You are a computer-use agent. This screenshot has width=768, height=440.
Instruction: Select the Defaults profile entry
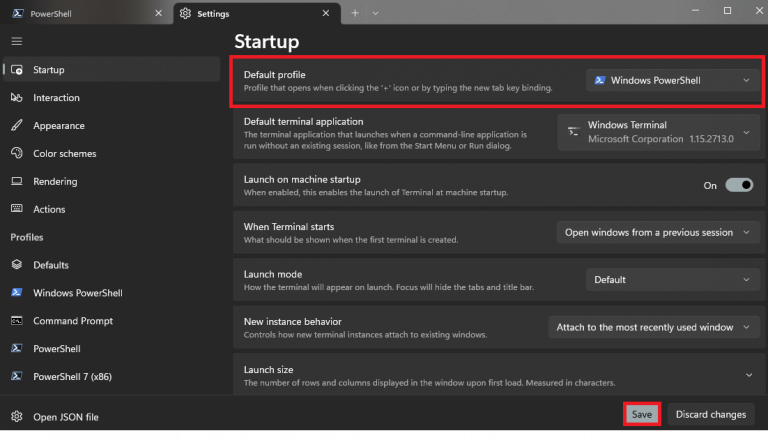pyautogui.click(x=112, y=265)
